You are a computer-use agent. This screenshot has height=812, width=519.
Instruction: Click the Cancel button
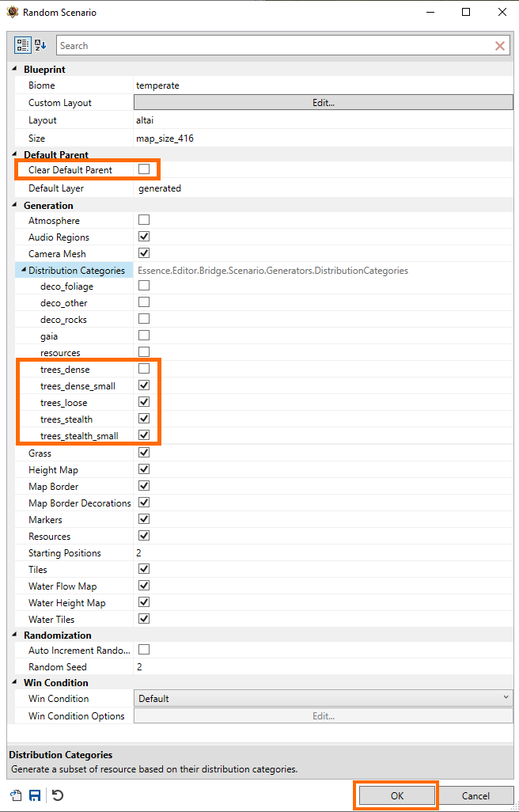pyautogui.click(x=475, y=795)
